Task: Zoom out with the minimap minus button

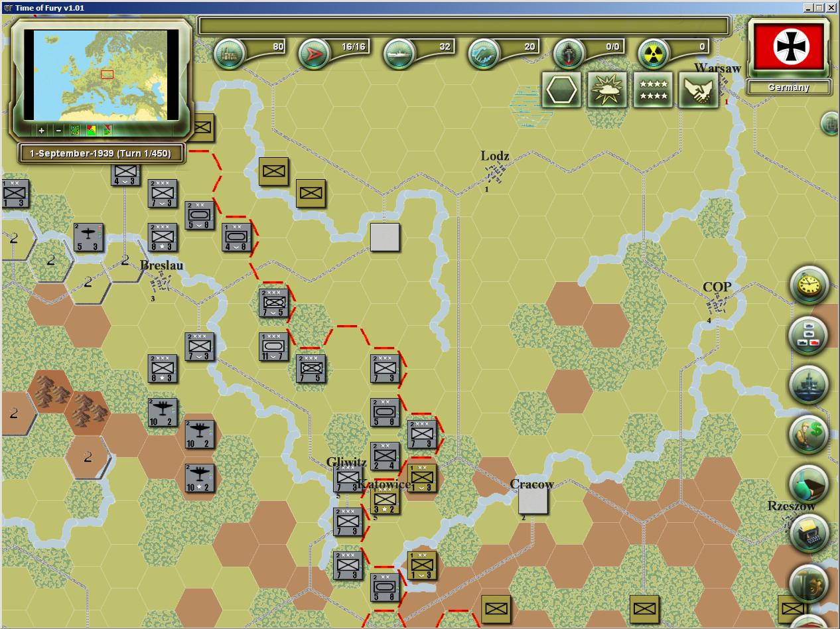Action: click(58, 130)
